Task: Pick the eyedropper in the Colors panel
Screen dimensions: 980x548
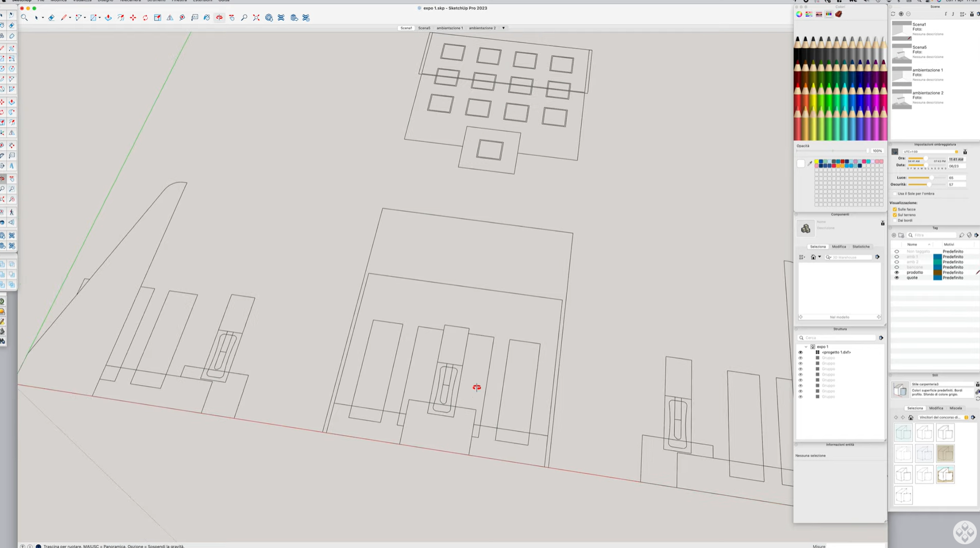Action: coord(810,163)
